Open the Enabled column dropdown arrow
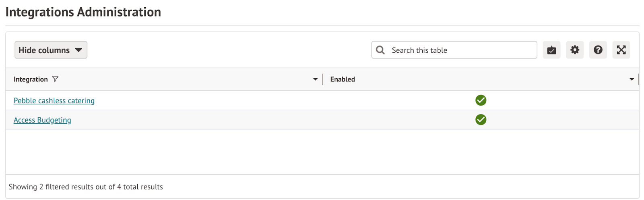 pyautogui.click(x=632, y=79)
